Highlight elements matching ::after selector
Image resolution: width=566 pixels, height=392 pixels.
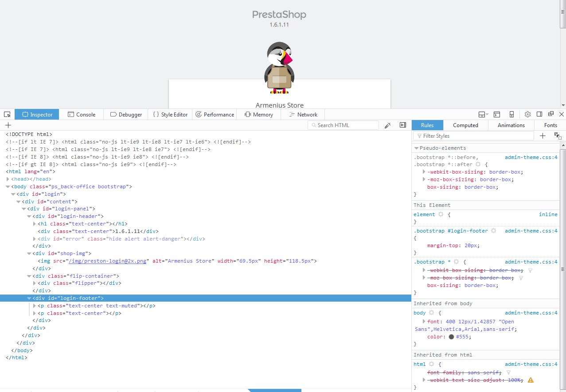[x=478, y=164]
